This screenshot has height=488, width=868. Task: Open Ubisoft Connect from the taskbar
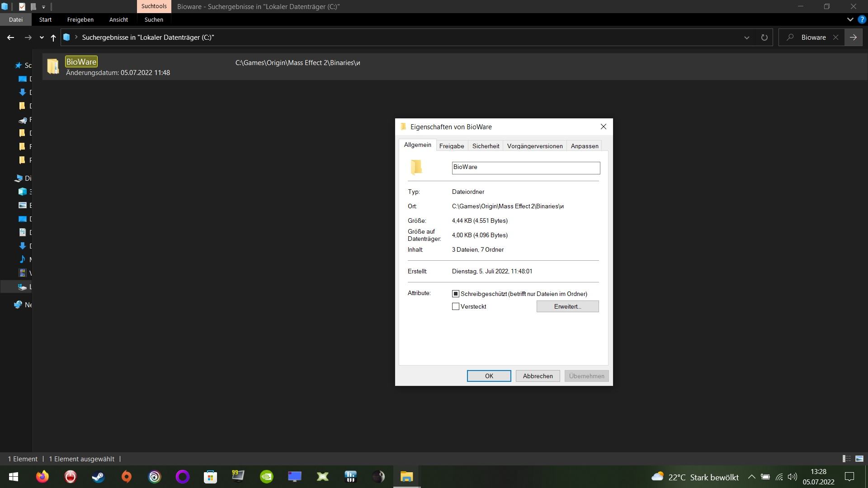(x=155, y=477)
